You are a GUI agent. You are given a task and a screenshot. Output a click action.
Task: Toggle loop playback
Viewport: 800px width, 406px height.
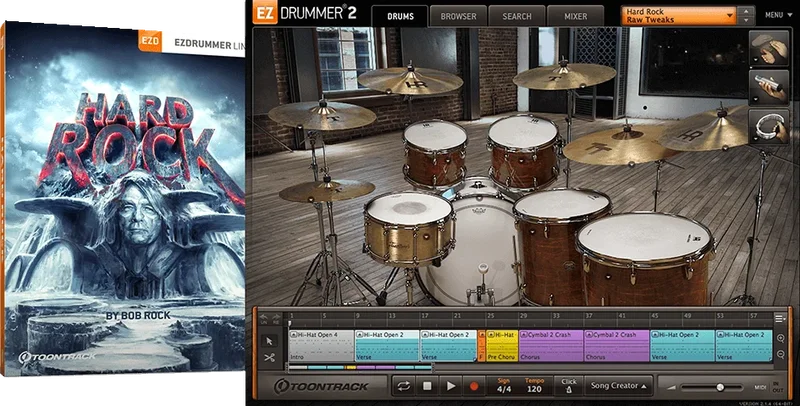[x=404, y=386]
